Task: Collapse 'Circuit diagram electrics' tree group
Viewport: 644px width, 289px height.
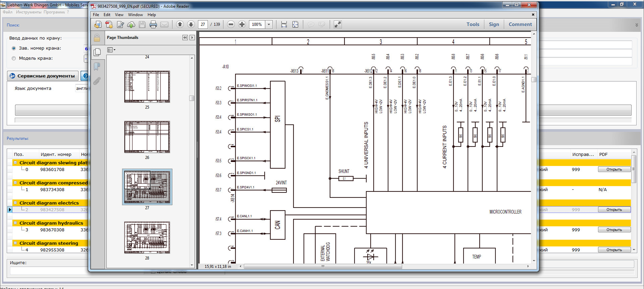Action: (15, 203)
